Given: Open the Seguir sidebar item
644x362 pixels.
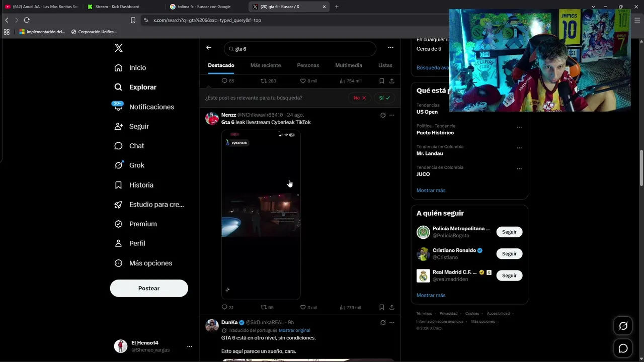Looking at the screenshot, I should 131,126.
